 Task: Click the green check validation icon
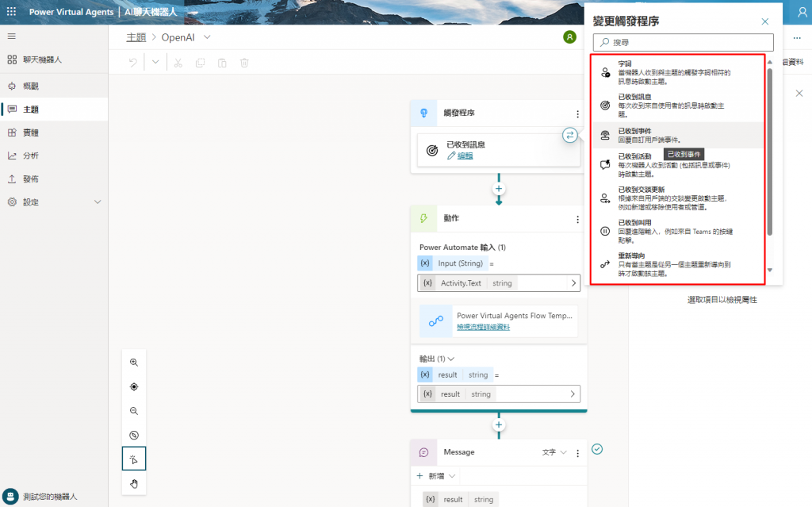coord(597,449)
